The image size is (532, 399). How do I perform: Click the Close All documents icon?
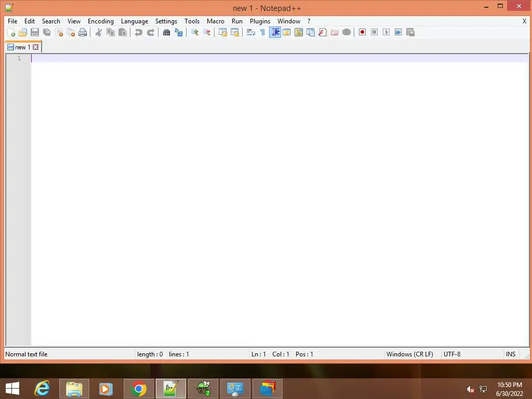[71, 32]
